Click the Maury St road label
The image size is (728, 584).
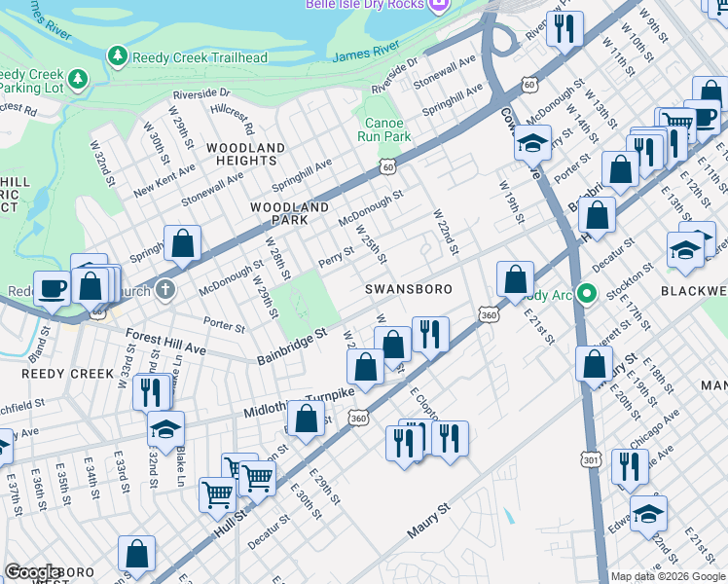[x=428, y=521]
